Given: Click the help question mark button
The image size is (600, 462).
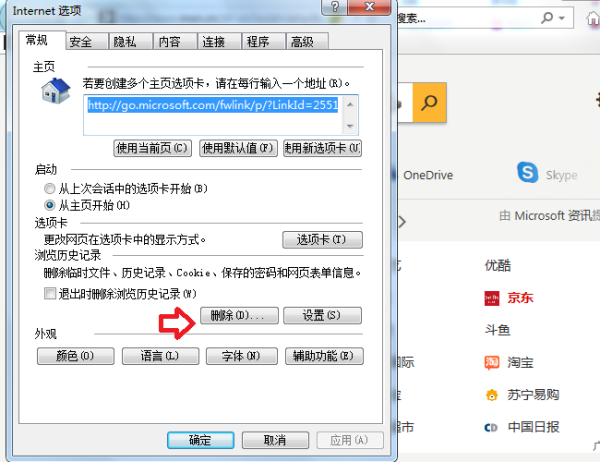Looking at the screenshot, I should (x=335, y=7).
